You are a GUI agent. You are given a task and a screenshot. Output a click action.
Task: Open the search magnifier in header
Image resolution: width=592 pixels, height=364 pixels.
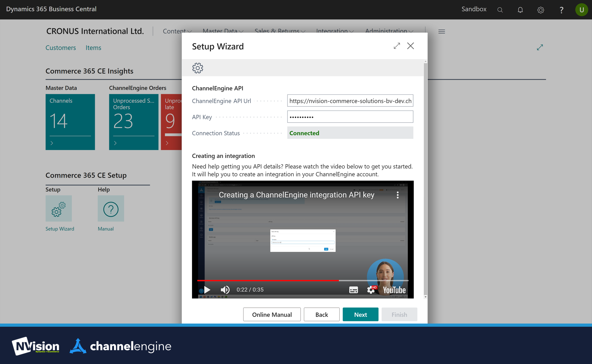(500, 10)
